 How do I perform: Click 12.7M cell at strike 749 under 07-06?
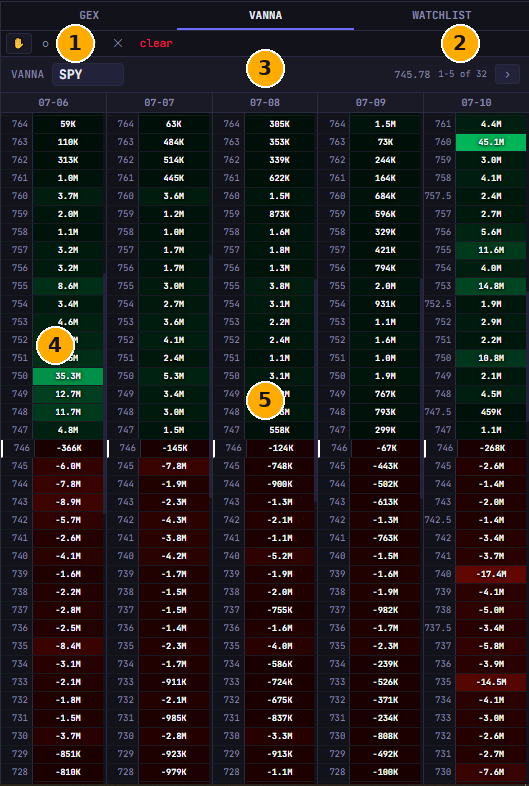68,395
